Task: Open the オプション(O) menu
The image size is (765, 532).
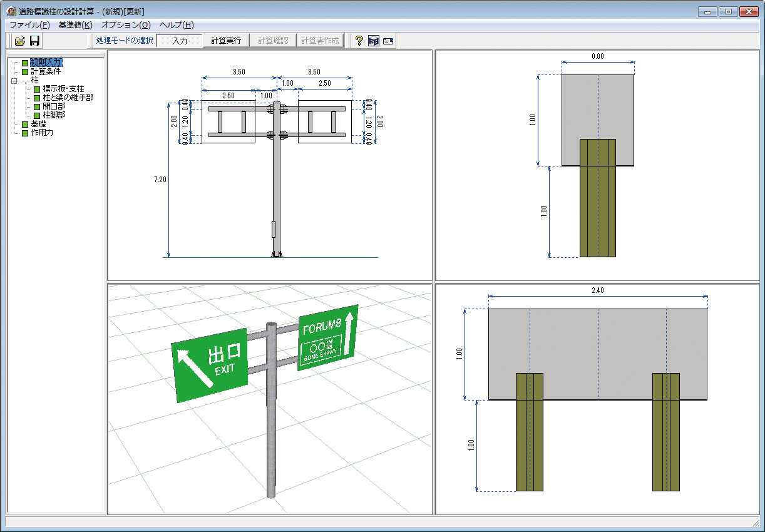Action: coord(126,25)
